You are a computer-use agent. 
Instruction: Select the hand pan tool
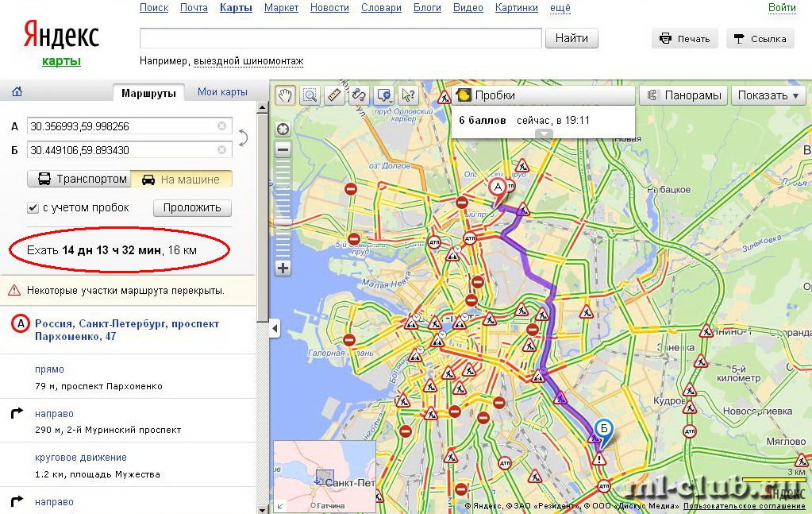click(285, 95)
